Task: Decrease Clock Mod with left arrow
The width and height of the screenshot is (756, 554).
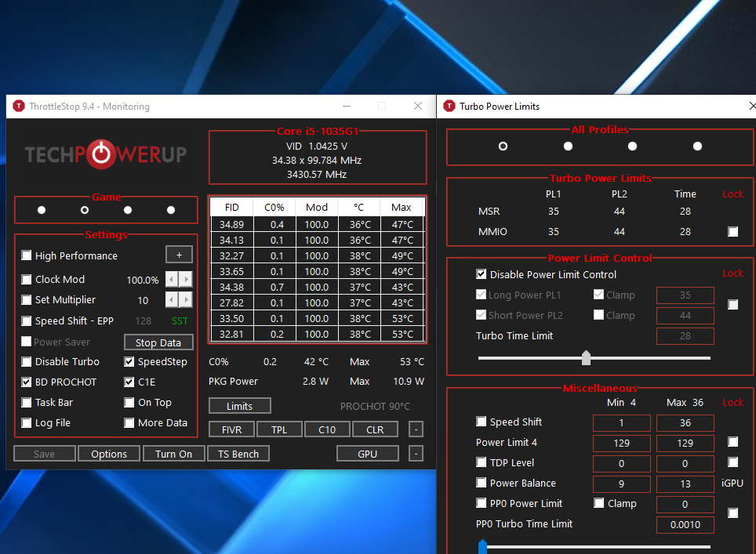Action: [172, 279]
